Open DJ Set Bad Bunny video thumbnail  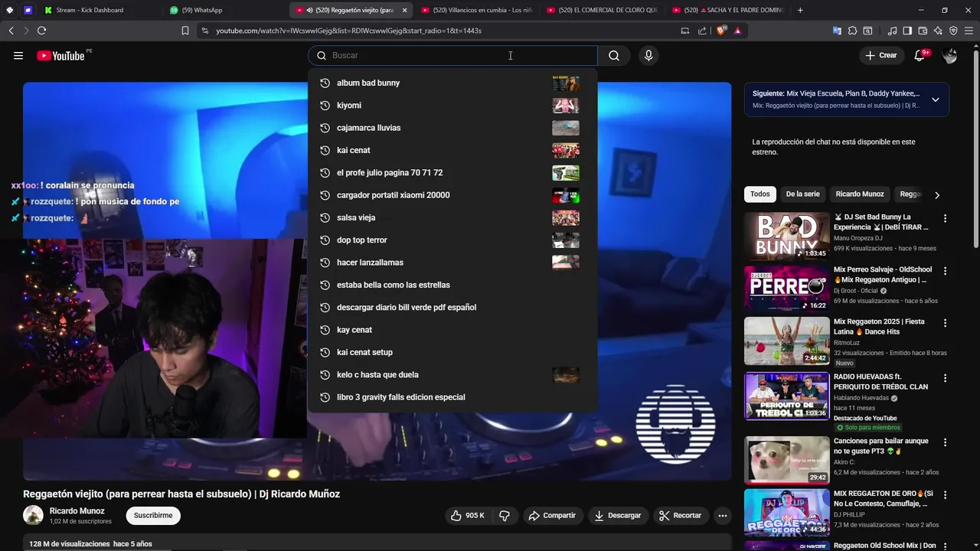point(786,236)
